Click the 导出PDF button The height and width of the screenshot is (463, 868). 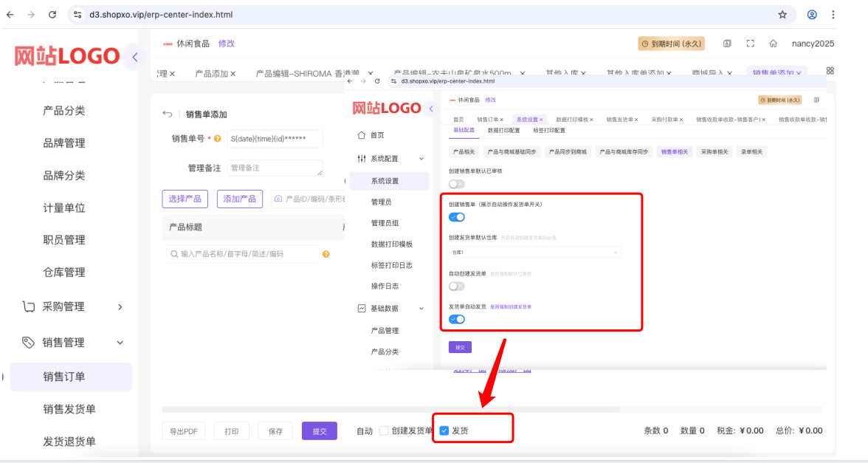click(183, 431)
